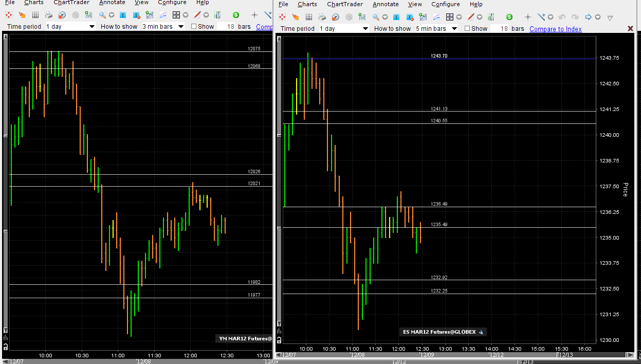Click the blue 1243.70 price line in ES chart
641x364 pixels.
pyautogui.click(x=439, y=59)
